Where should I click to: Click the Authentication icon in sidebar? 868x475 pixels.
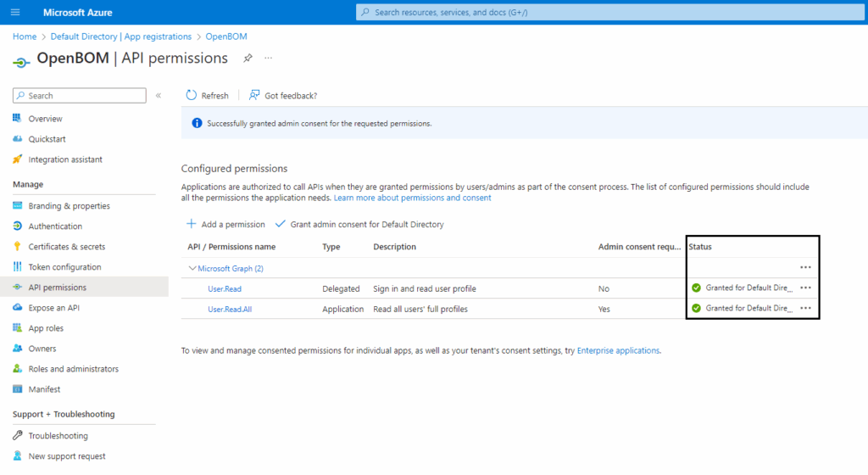point(17,226)
